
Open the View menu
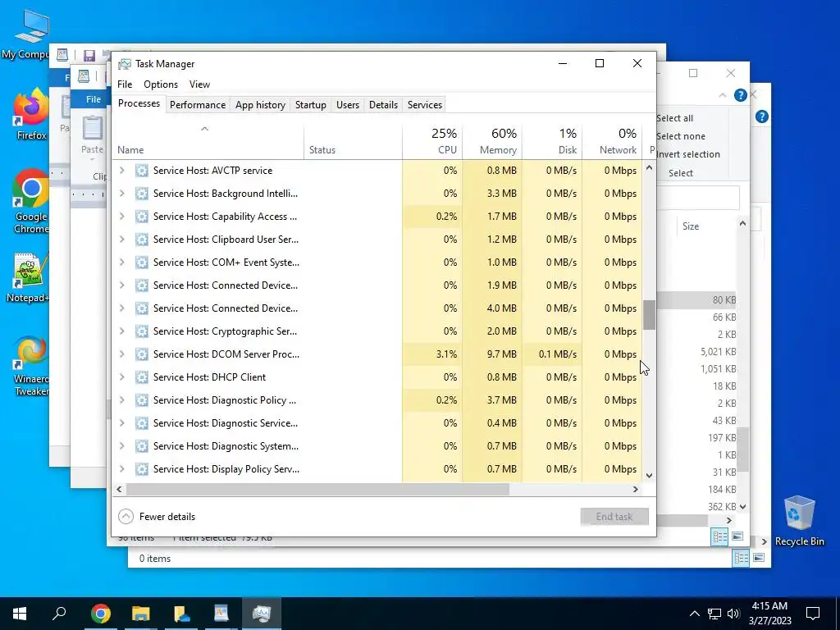pyautogui.click(x=199, y=84)
